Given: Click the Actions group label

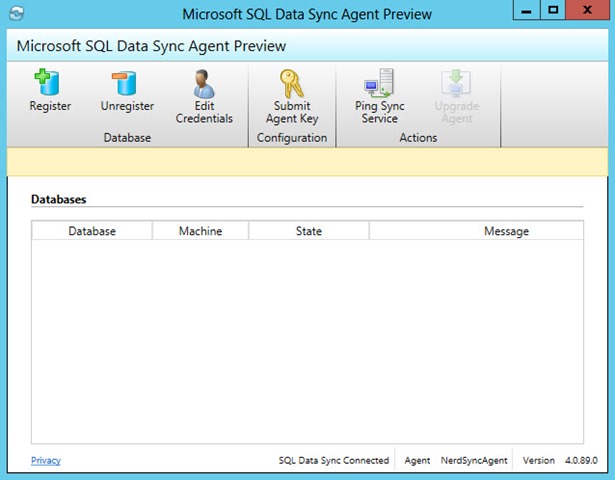Looking at the screenshot, I should 418,138.
